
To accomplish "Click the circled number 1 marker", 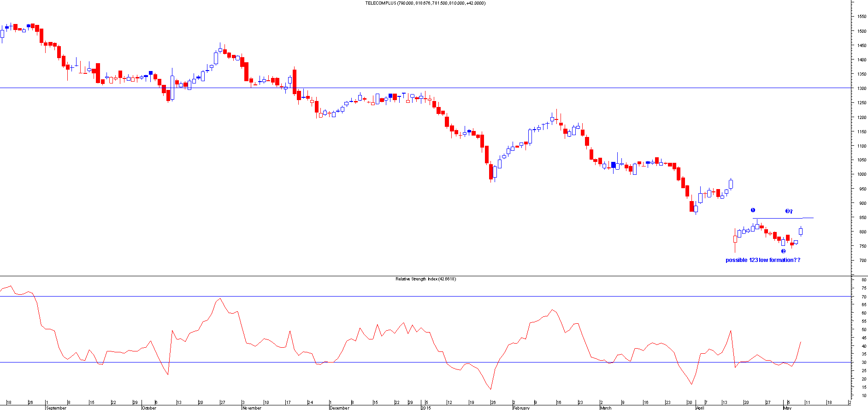I will click(753, 210).
